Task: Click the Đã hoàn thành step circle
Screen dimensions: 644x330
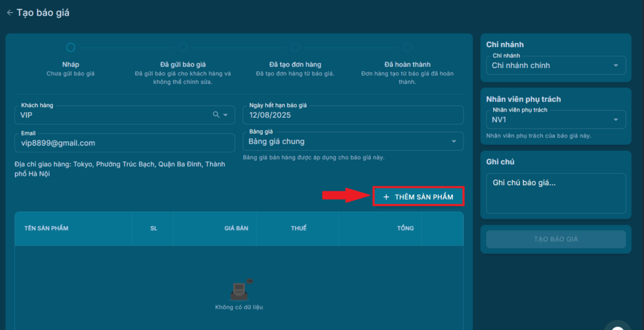Action: click(407, 47)
